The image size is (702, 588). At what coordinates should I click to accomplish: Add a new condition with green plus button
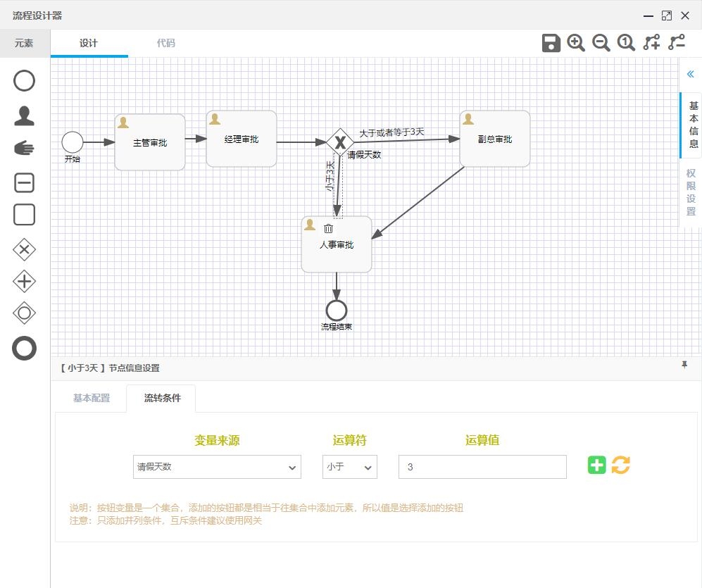(596, 465)
